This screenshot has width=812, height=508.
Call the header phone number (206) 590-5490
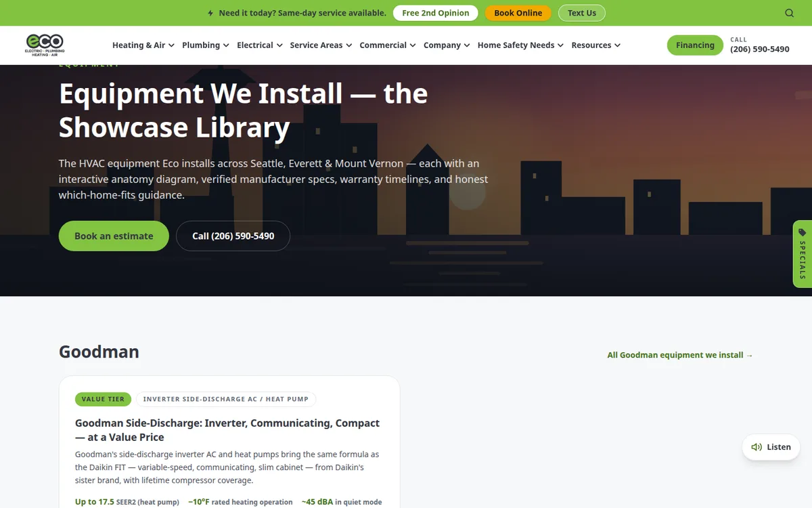pos(759,49)
